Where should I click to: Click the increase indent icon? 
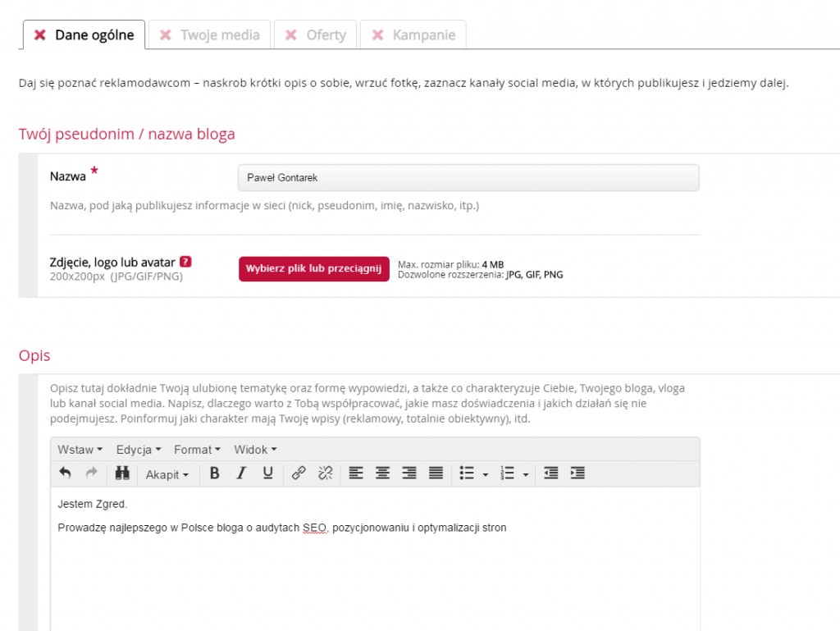[577, 473]
